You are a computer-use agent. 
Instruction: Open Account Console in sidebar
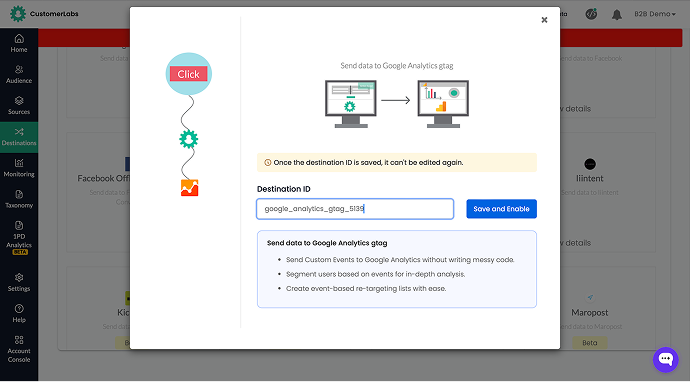[19, 349]
